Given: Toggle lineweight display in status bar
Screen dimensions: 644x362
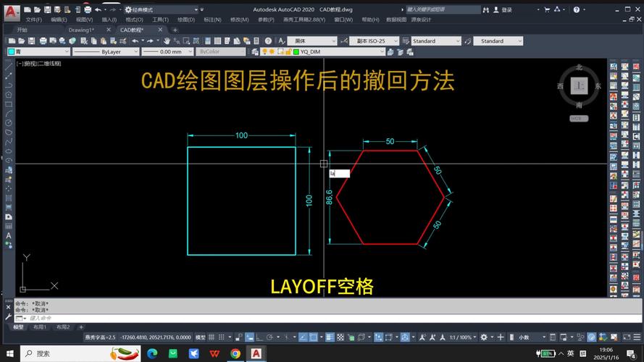Looking at the screenshot, I should 330,337.
